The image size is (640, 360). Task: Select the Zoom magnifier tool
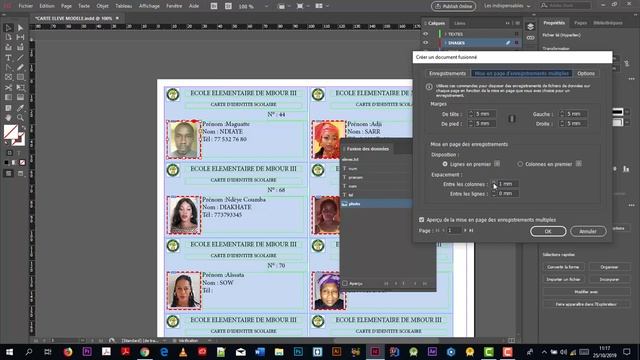[x=20, y=118]
